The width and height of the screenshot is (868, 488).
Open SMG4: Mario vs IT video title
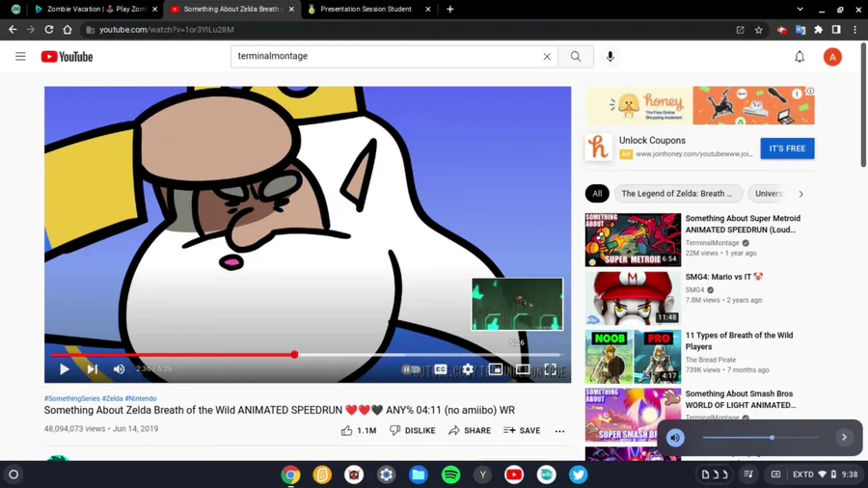[723, 277]
